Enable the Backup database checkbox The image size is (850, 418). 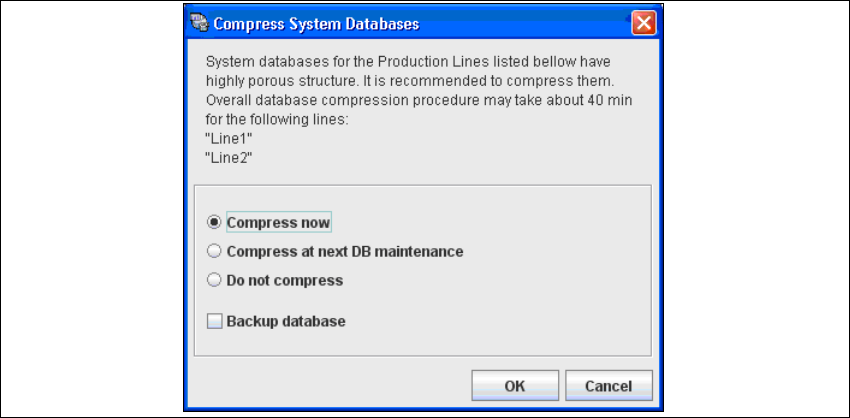point(214,321)
